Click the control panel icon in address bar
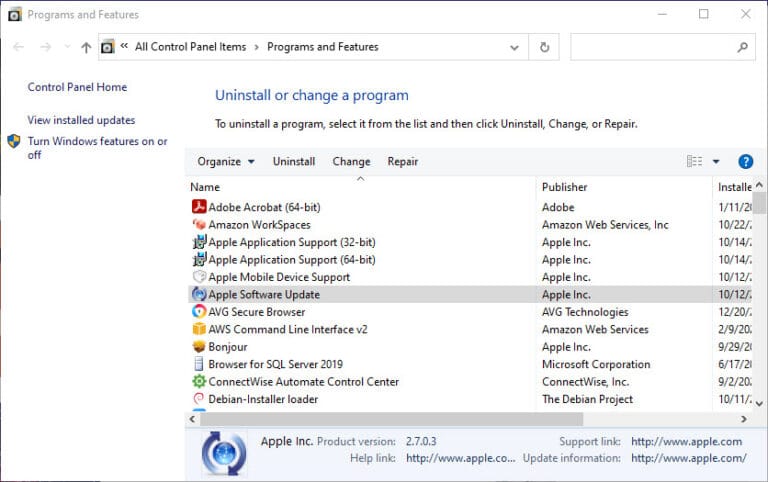 coord(108,47)
